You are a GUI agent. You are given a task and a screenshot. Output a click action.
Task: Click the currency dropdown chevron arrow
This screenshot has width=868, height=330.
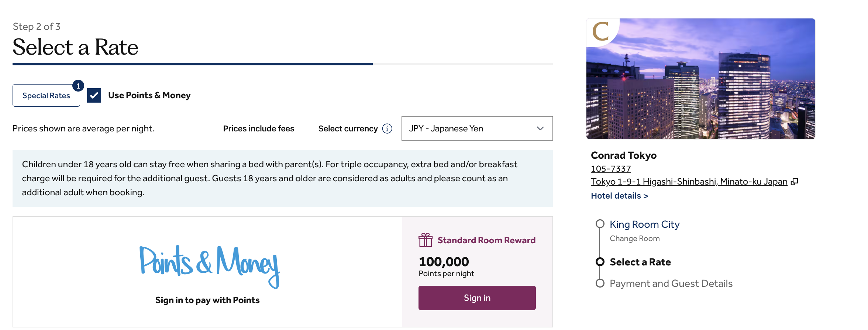(x=540, y=128)
